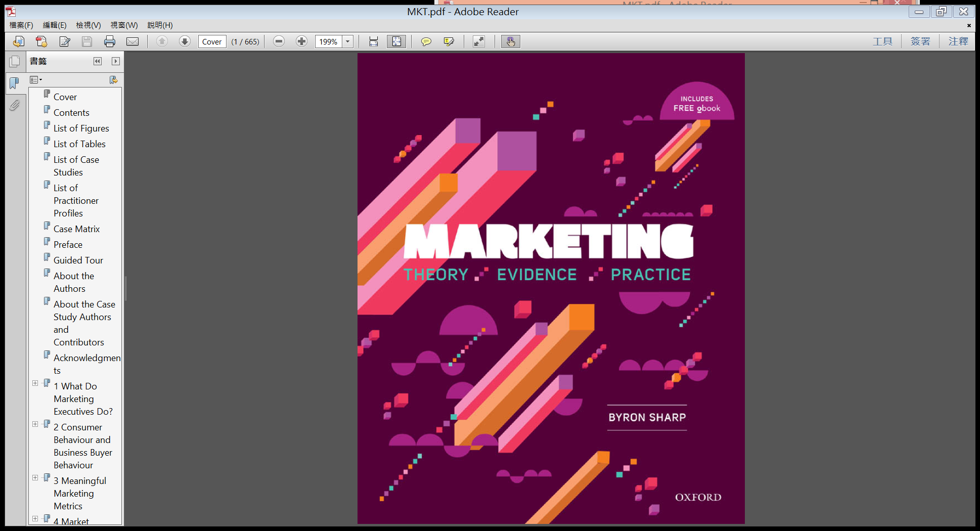
Task: Click the Print icon in toolbar
Action: pos(110,41)
